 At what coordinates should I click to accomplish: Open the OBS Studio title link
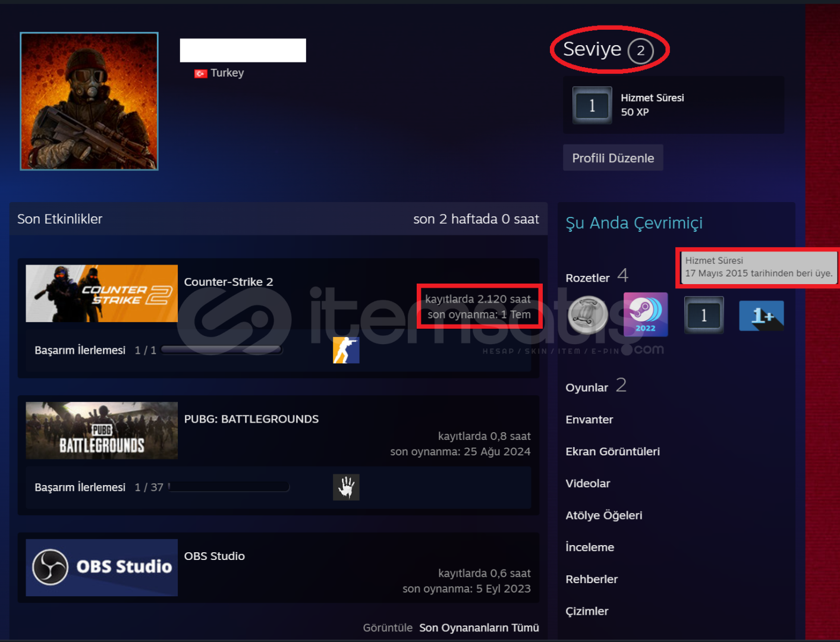point(214,556)
